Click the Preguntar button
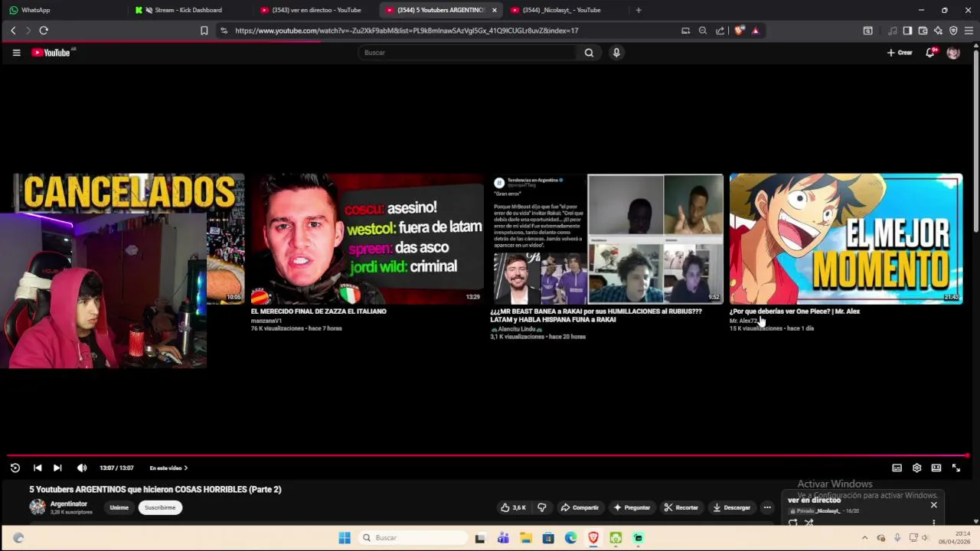980x551 pixels. tap(632, 507)
